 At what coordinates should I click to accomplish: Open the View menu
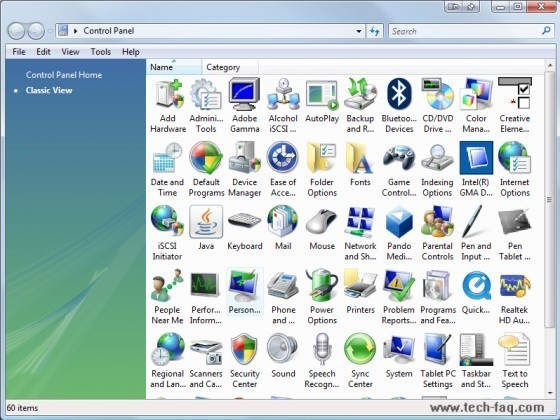point(70,52)
